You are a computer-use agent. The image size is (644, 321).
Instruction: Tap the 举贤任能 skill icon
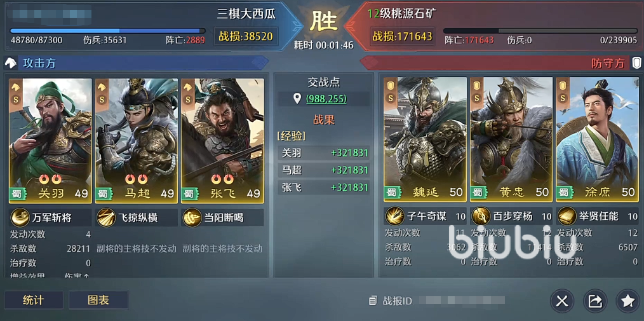tap(567, 216)
